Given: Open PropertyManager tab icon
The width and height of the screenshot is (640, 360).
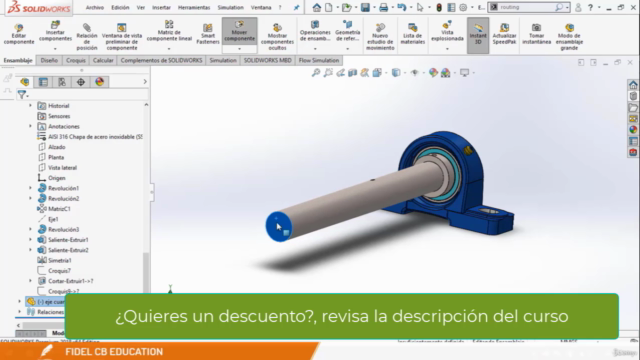Looking at the screenshot, I should [43, 82].
